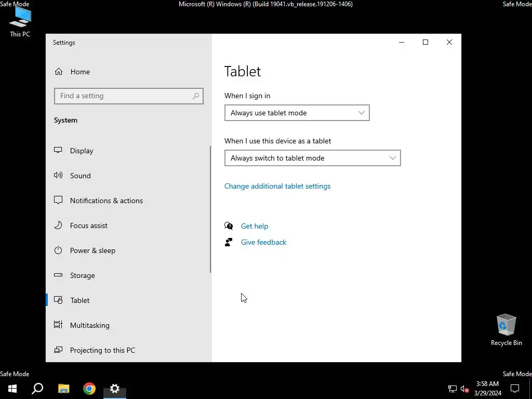
Task: Open Change additional tablet settings link
Action: point(277,187)
